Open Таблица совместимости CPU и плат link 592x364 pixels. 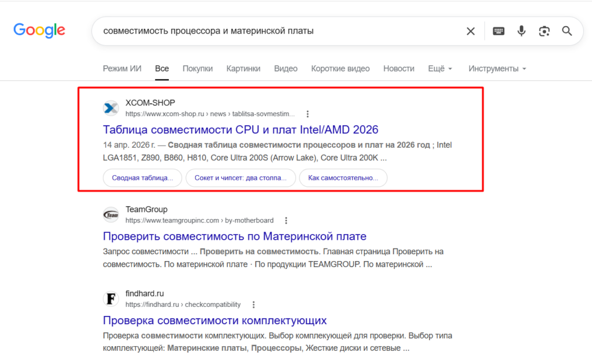click(x=240, y=130)
